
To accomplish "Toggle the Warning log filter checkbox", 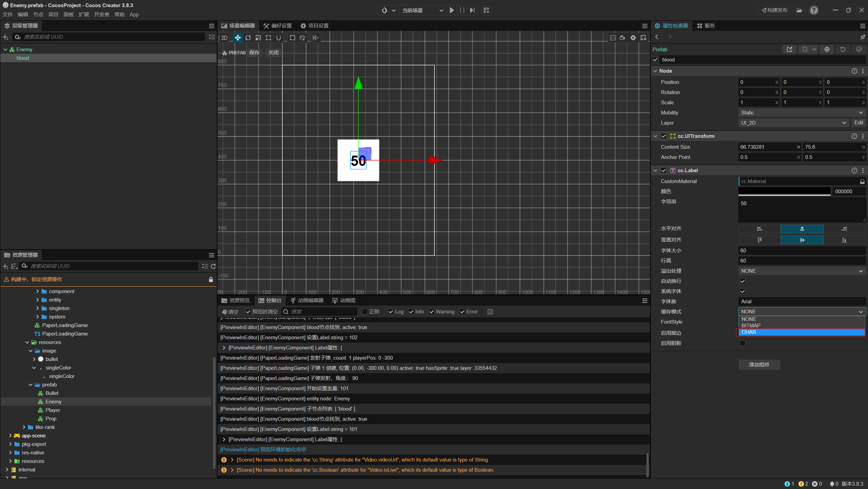I will tap(432, 312).
